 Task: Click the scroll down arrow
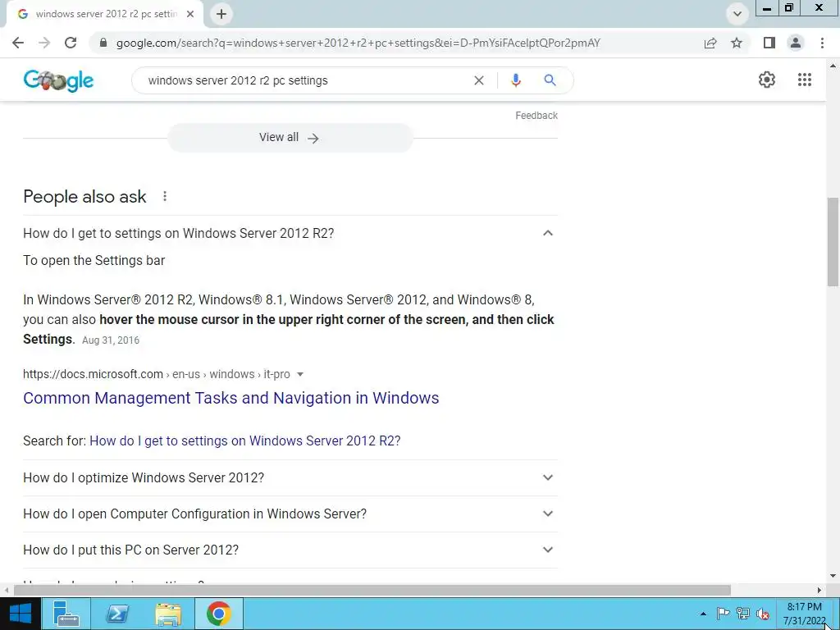[x=833, y=577]
